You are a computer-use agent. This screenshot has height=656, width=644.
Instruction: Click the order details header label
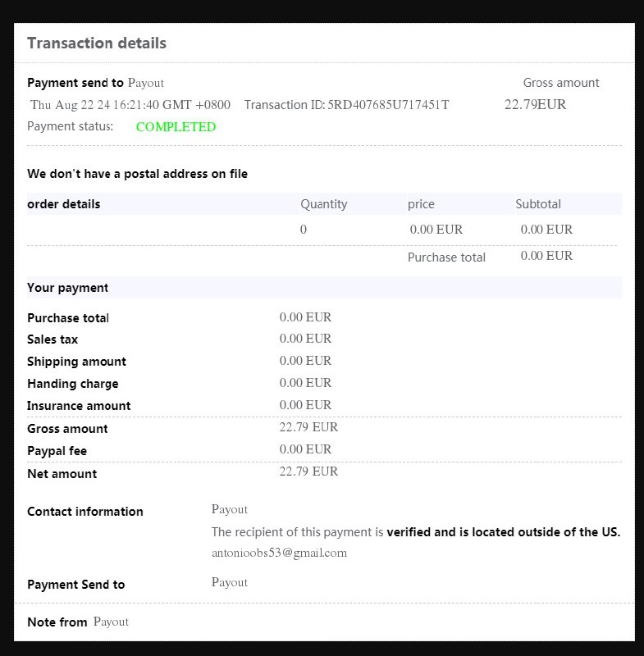[64, 204]
